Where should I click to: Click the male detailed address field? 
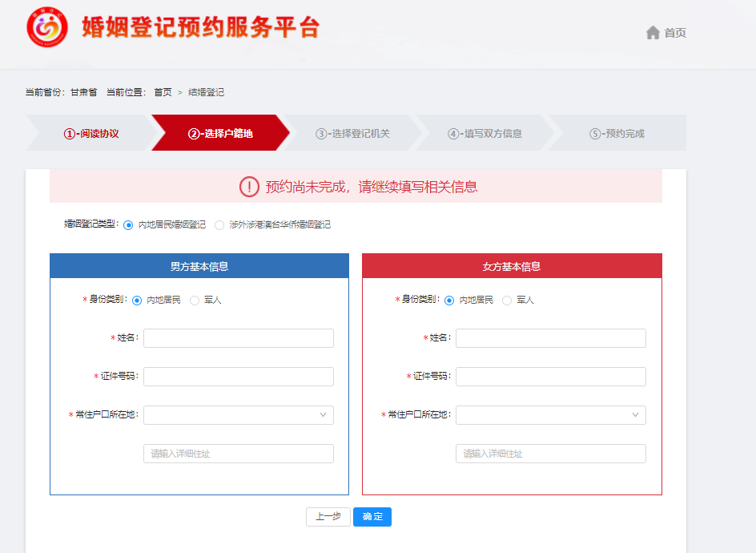click(238, 454)
